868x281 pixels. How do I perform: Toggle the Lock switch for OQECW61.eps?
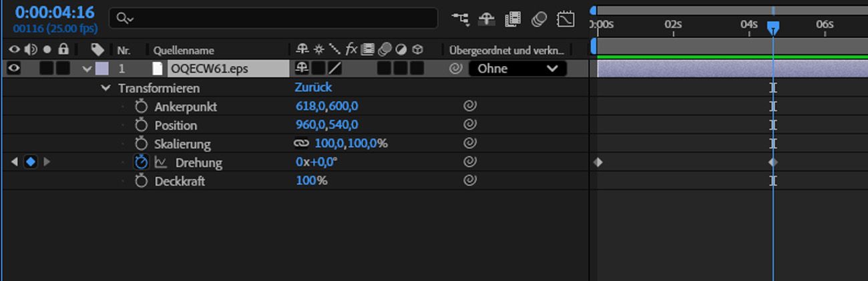[63, 68]
